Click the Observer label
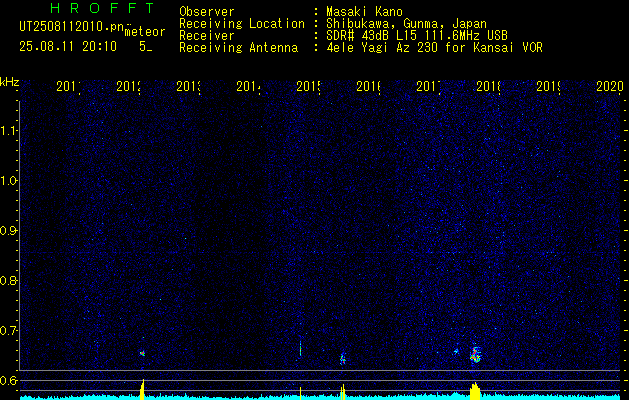Screen dimensions: 629x400 click(207, 12)
